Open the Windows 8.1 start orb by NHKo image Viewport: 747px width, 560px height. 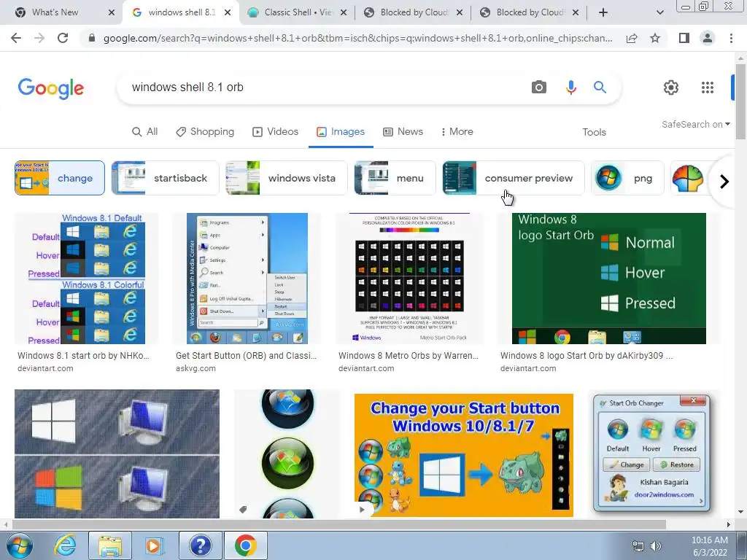pos(87,279)
